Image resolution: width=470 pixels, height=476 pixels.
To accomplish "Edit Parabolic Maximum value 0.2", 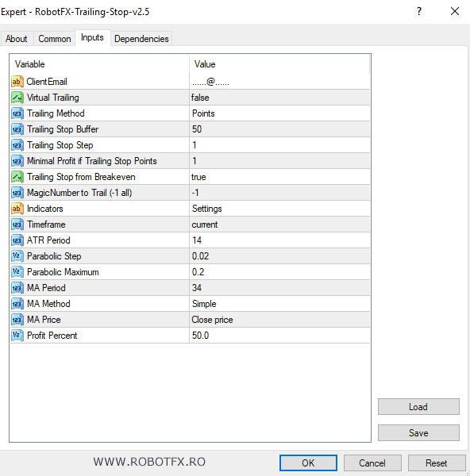I will pyautogui.click(x=279, y=272).
